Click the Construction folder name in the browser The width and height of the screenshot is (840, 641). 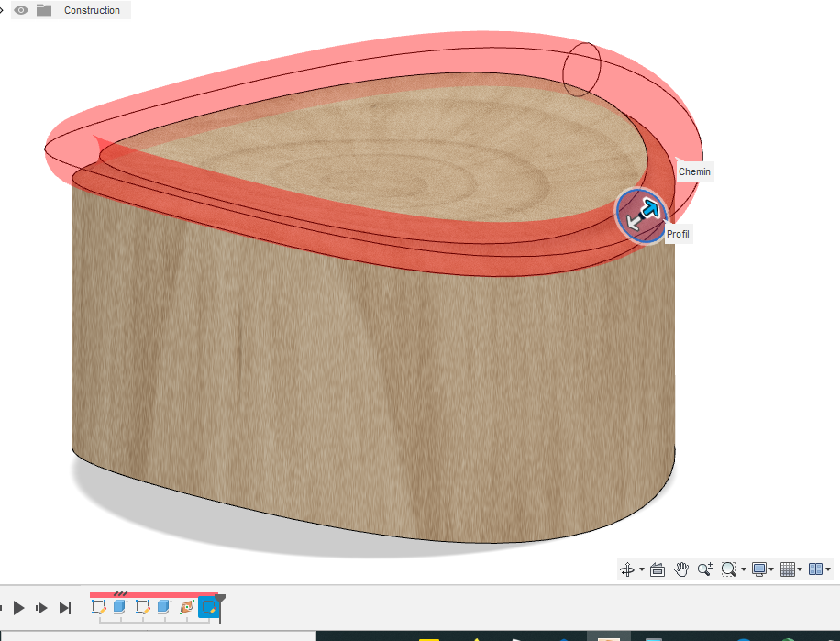pyautogui.click(x=92, y=10)
